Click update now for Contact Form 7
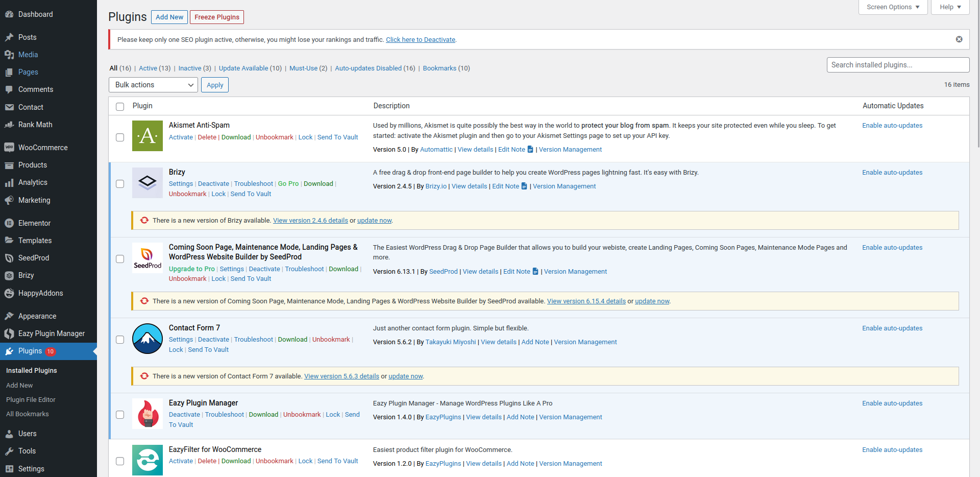Viewport: 980px width, 477px height. 405,376
